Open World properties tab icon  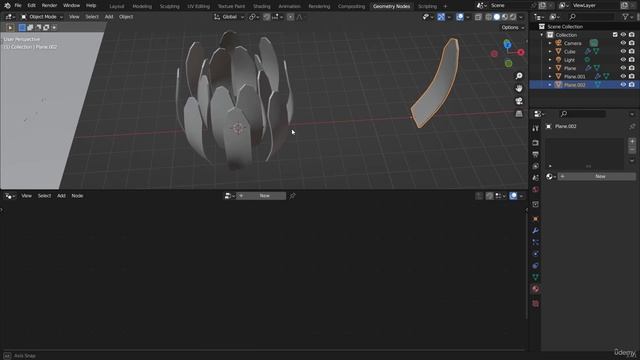pos(536,189)
